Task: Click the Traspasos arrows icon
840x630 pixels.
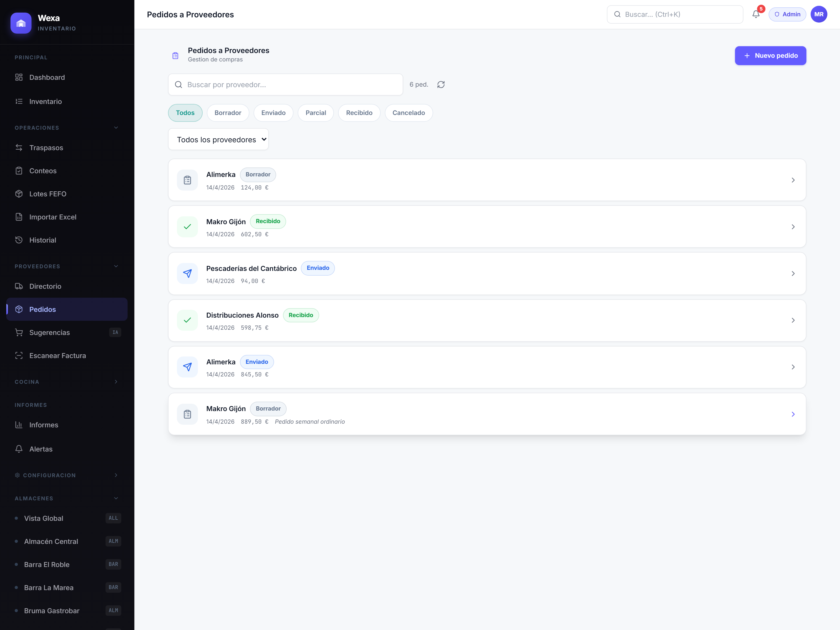Action: click(x=19, y=148)
